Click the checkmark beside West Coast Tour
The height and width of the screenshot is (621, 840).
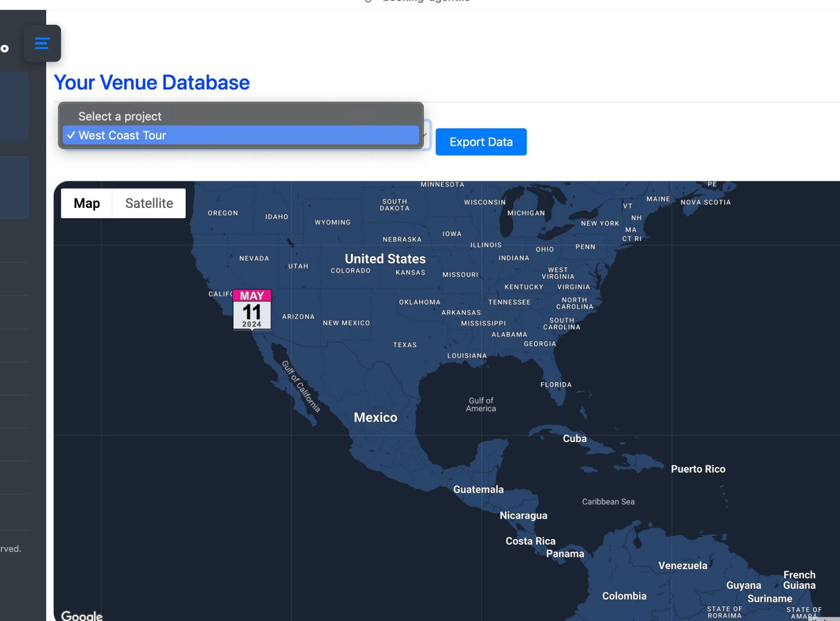[x=71, y=135]
